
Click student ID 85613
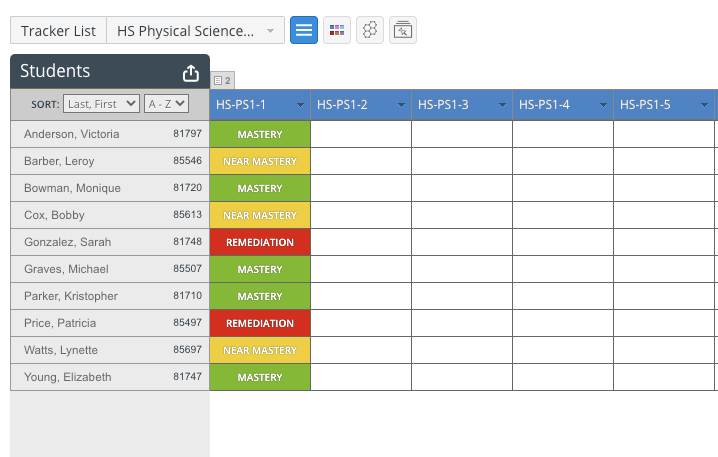(187, 215)
